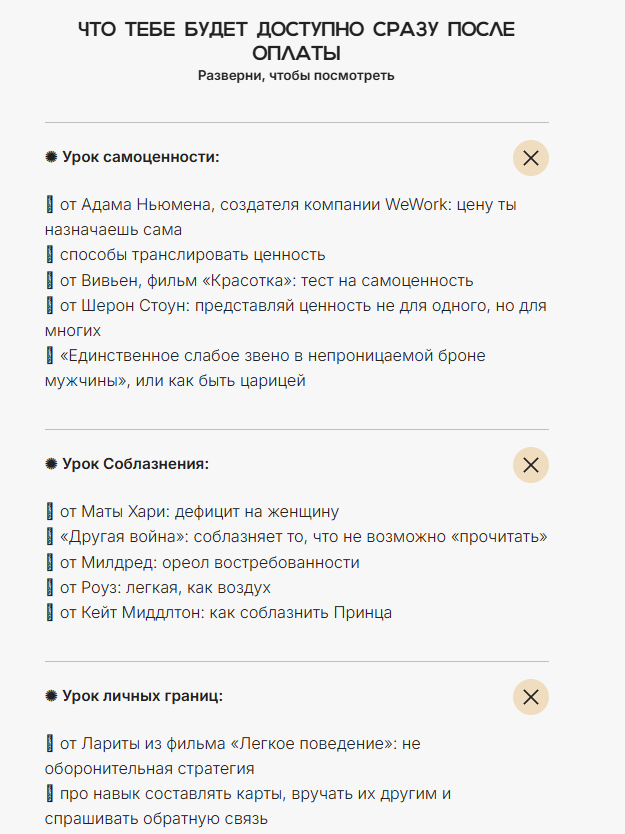Close the Урок личных границ accordion via X
The image size is (625, 834).
click(531, 697)
